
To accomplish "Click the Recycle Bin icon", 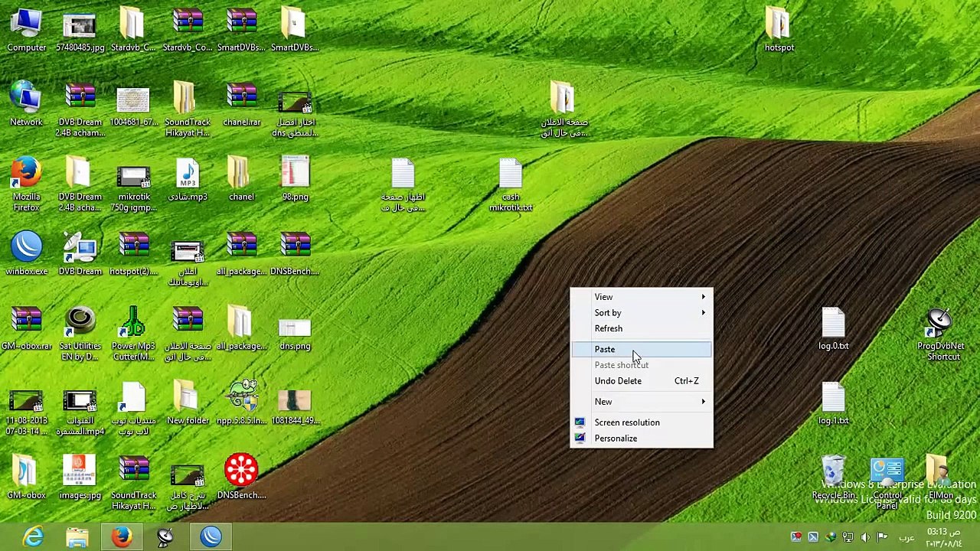I will (833, 473).
